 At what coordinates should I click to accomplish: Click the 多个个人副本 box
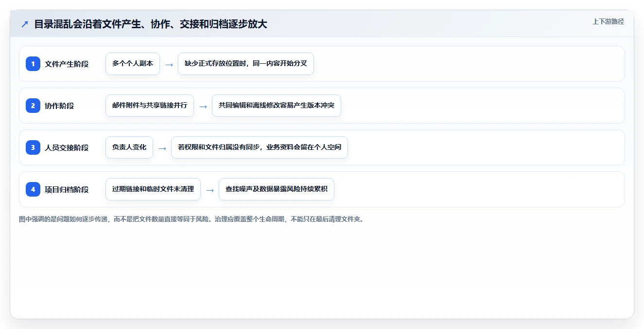click(133, 64)
